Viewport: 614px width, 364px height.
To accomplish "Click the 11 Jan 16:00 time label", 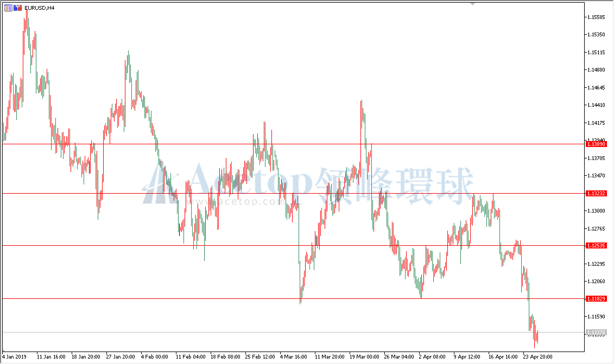I will pyautogui.click(x=51, y=357).
